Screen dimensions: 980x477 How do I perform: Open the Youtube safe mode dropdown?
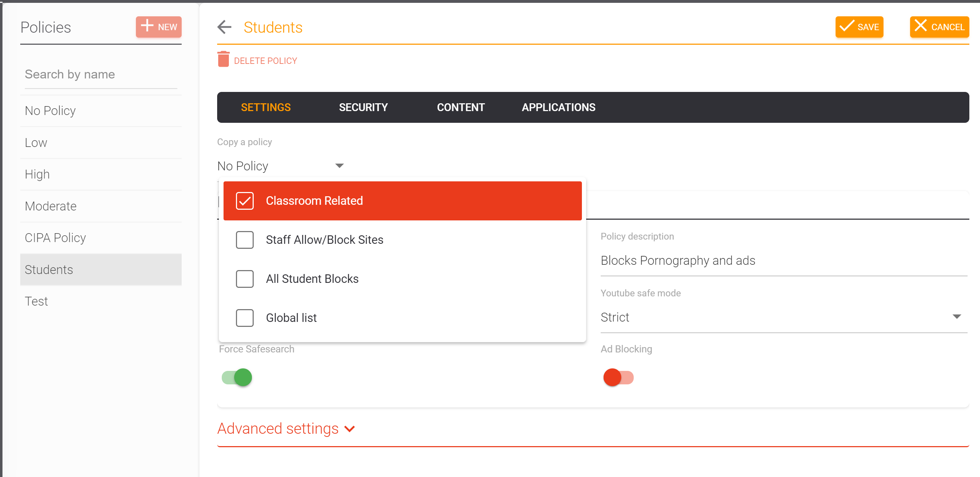(x=783, y=317)
